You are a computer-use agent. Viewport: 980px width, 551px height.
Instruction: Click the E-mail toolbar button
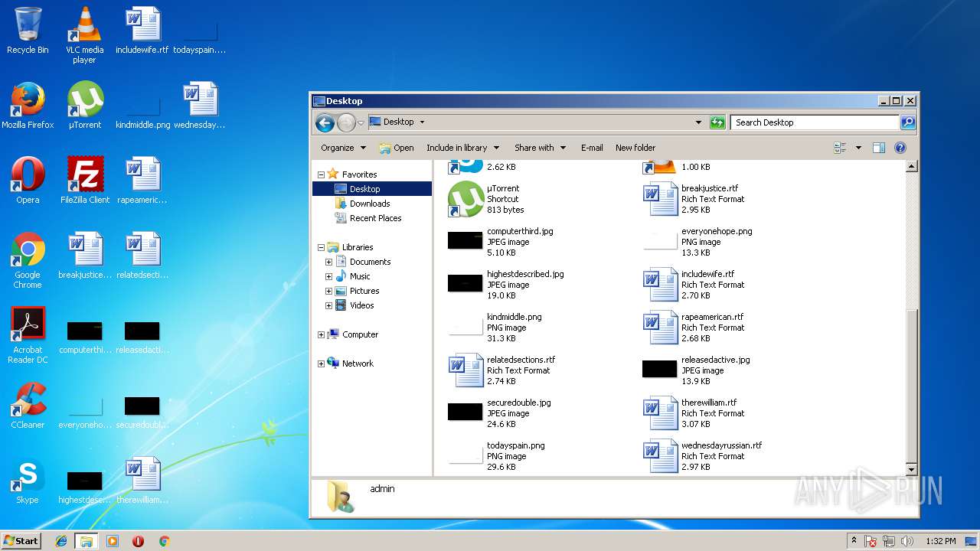592,148
